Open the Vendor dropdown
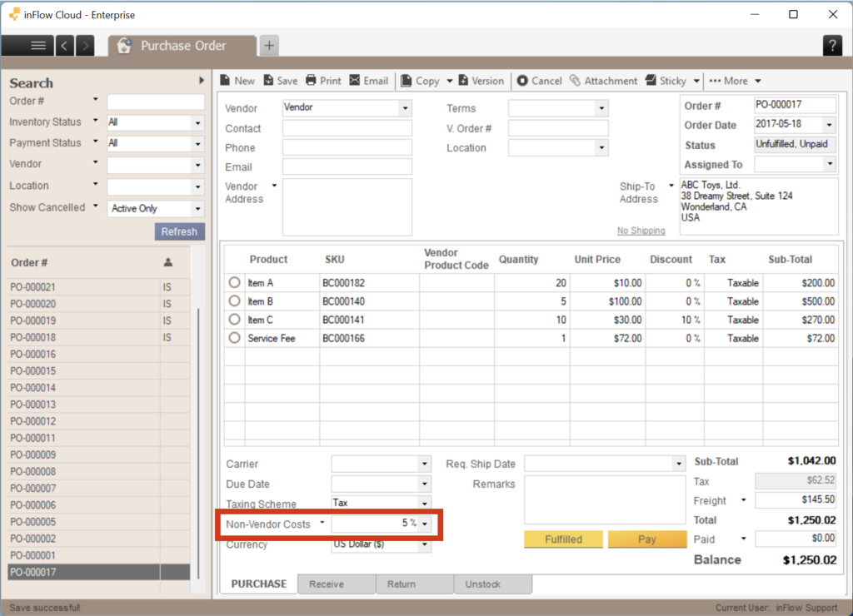 tap(405, 108)
